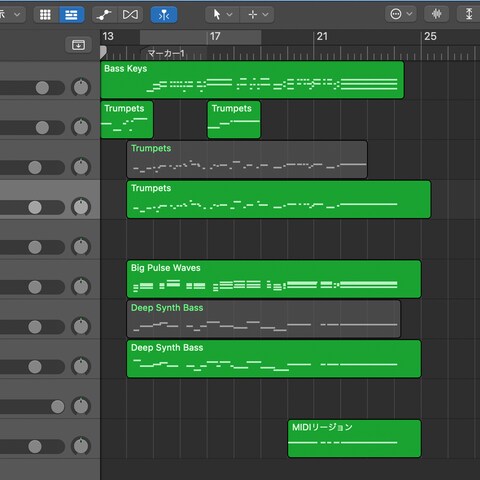
Task: Open the 示 view dropdown in toolbar
Action: tap(11, 15)
